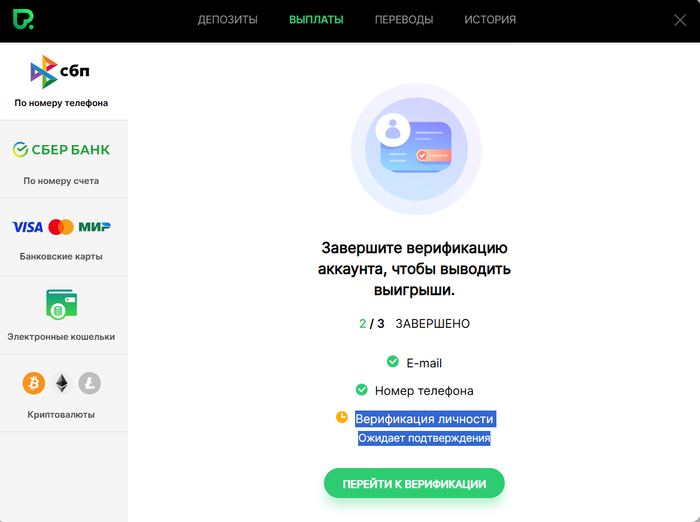Viewport: 700px width, 522px height.
Task: Click the МИР card logo
Action: click(94, 227)
